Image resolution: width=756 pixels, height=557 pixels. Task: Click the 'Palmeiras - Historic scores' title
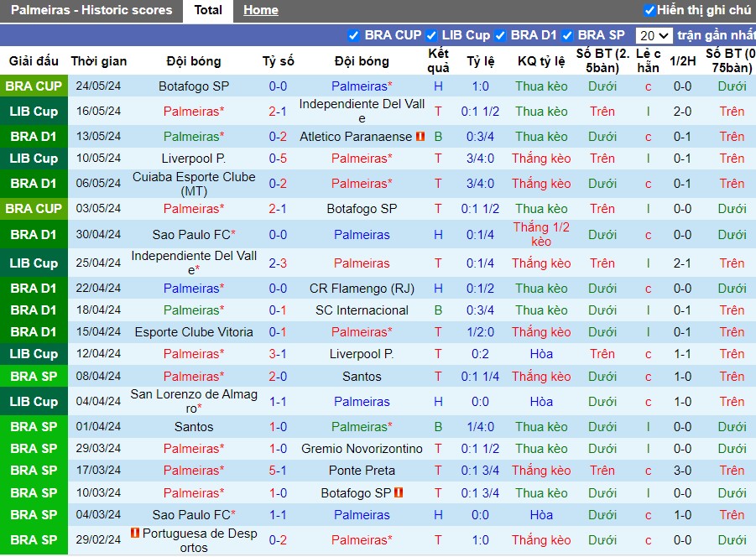(x=91, y=10)
